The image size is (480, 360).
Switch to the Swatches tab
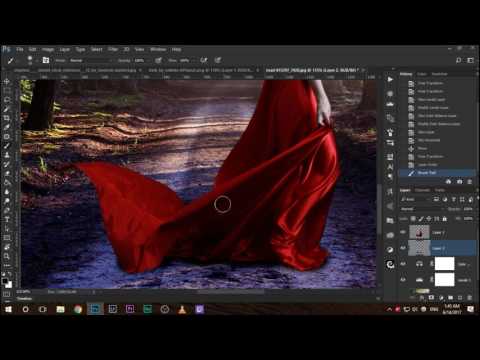point(439,74)
